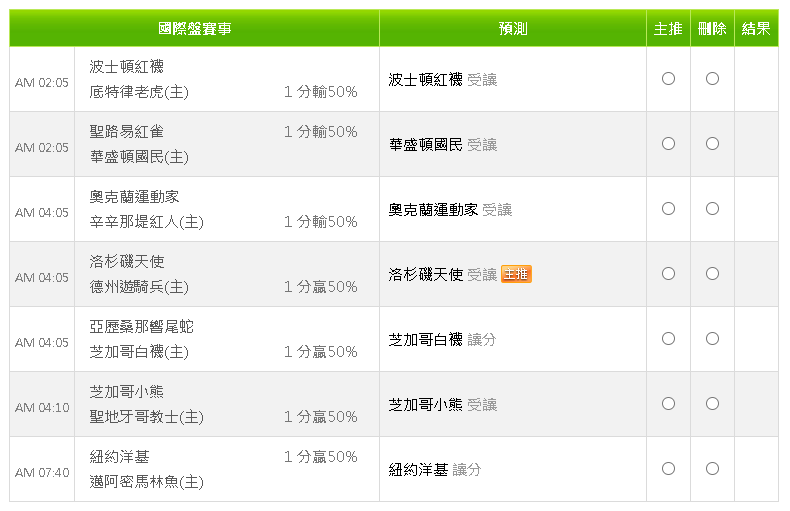
Task: Click 1分贏50% handicap for 德州遊騎兵
Action: click(x=320, y=287)
